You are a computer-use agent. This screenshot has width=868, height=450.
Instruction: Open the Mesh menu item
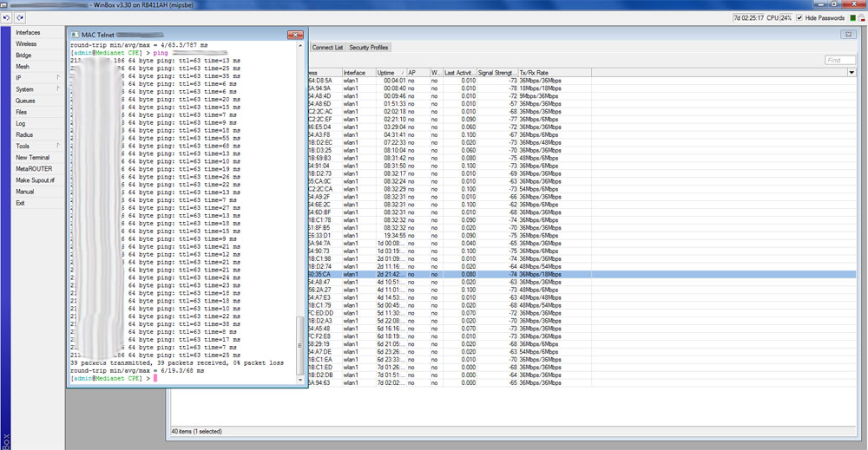(23, 67)
